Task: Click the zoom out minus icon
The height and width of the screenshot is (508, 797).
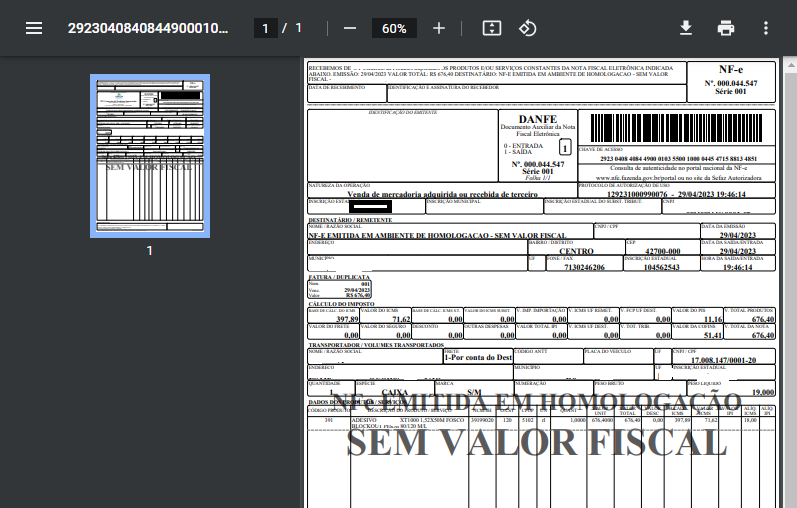Action: coord(350,28)
